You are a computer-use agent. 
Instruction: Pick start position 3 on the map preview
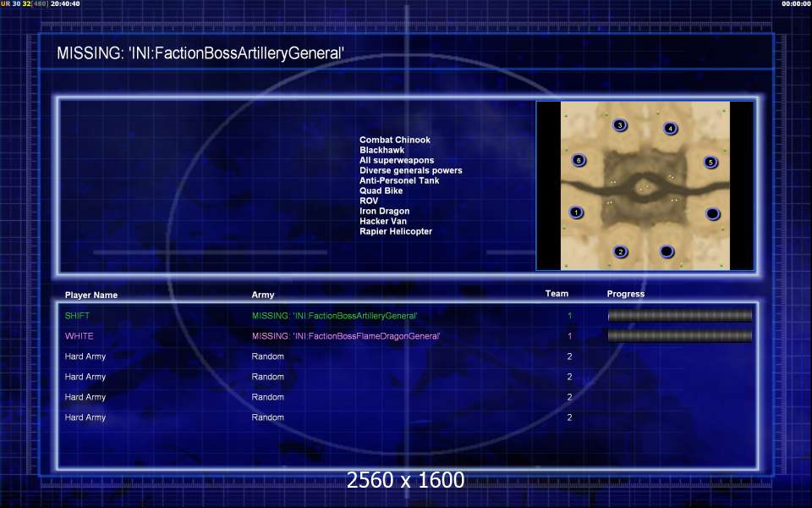point(620,125)
